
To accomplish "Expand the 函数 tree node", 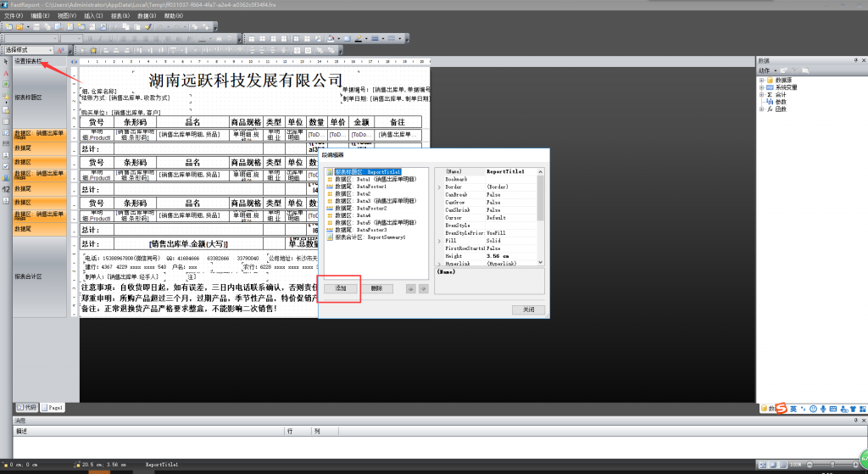I will [762, 109].
